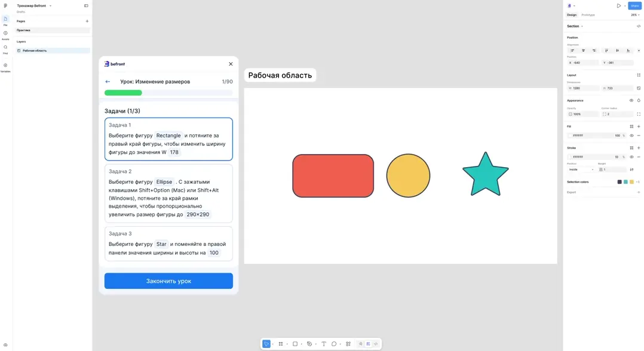The image size is (644, 351).
Task: Toggle layer visibility eye in Appearance
Action: click(631, 100)
